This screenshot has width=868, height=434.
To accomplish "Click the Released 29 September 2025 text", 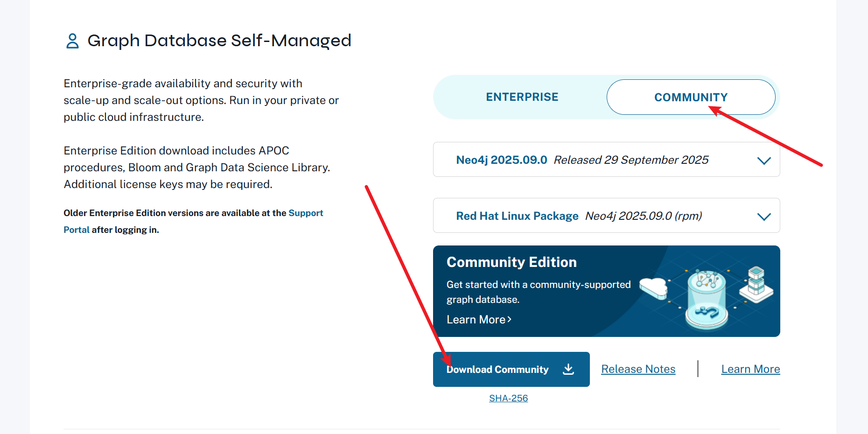I will click(631, 160).
